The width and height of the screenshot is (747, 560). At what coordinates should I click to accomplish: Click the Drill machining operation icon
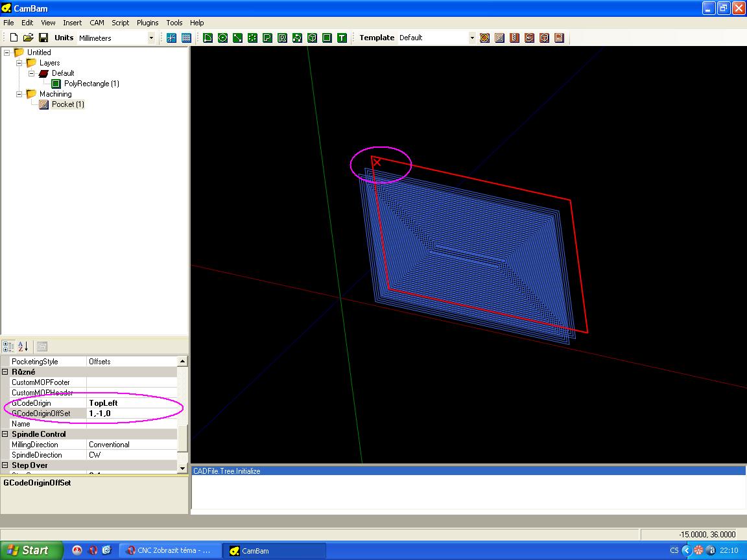[514, 38]
